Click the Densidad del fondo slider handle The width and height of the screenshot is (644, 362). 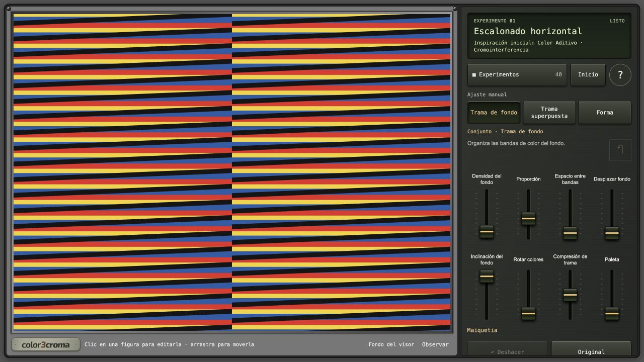click(487, 231)
